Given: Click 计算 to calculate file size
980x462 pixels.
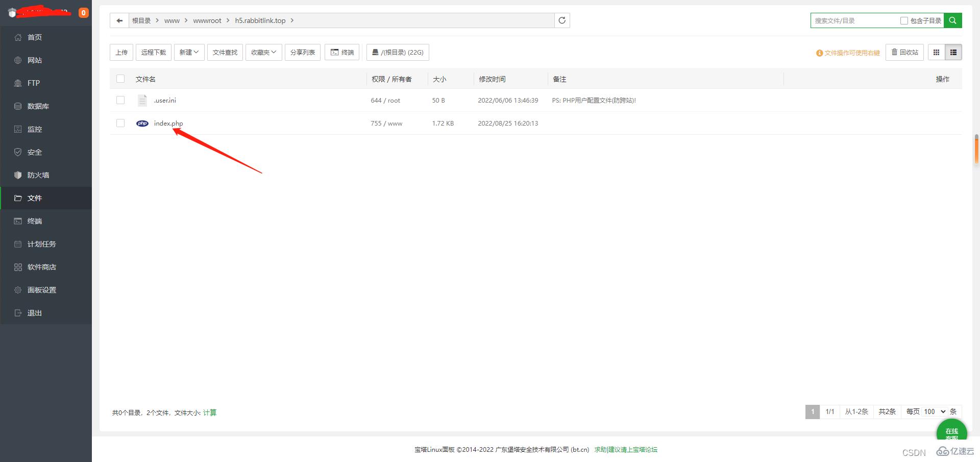Looking at the screenshot, I should (210, 412).
